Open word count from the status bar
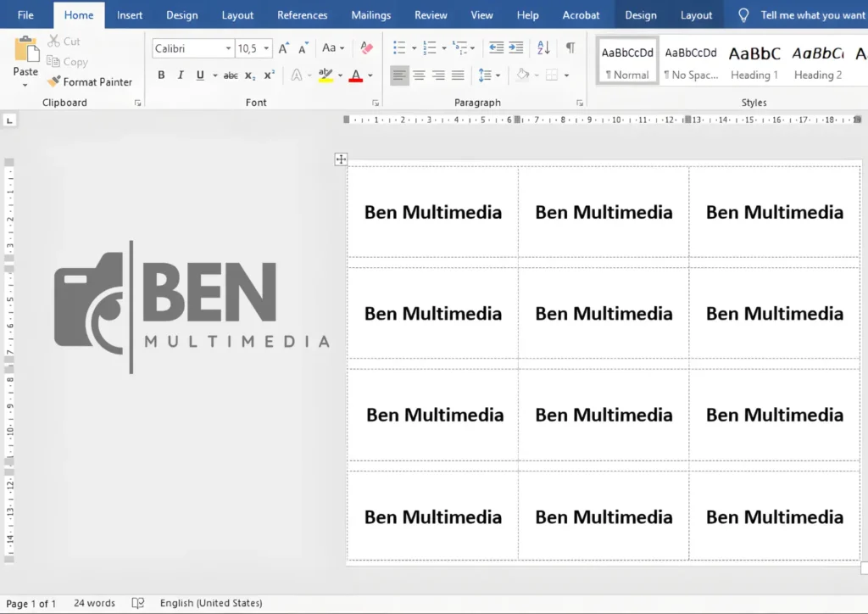 (x=93, y=603)
